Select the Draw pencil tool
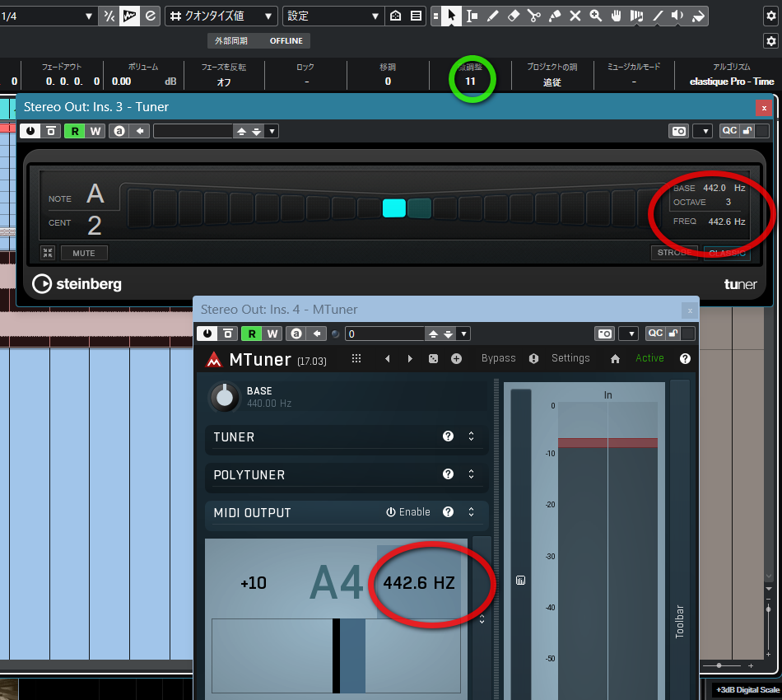 (x=493, y=16)
